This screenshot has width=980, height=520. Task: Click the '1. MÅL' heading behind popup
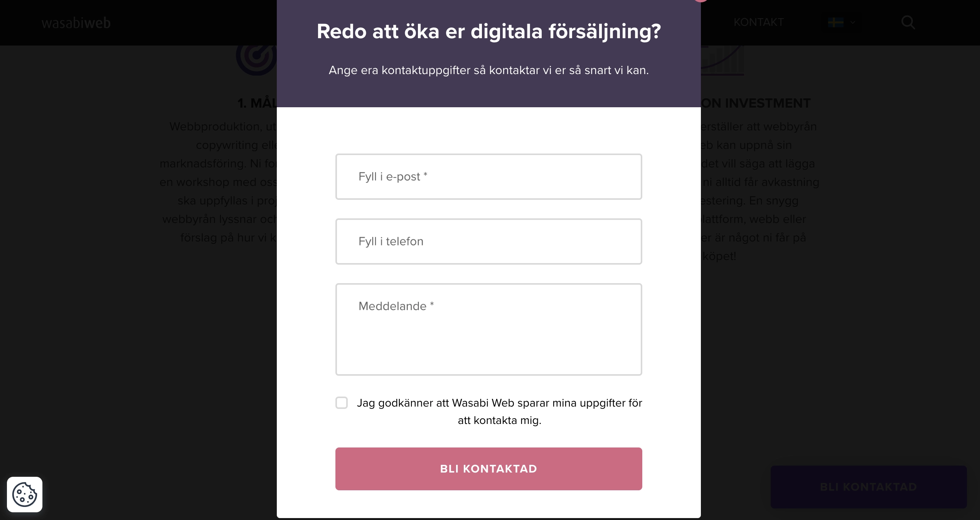257,103
